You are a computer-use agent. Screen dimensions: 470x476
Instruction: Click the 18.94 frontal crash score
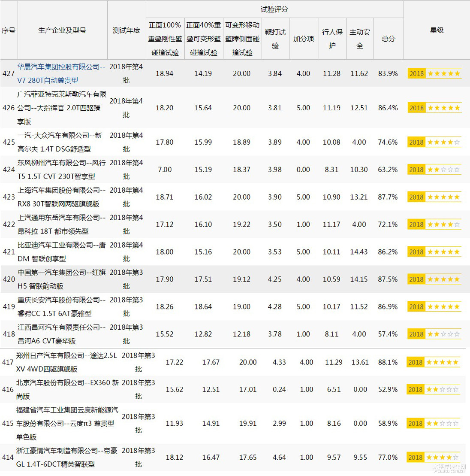point(165,73)
